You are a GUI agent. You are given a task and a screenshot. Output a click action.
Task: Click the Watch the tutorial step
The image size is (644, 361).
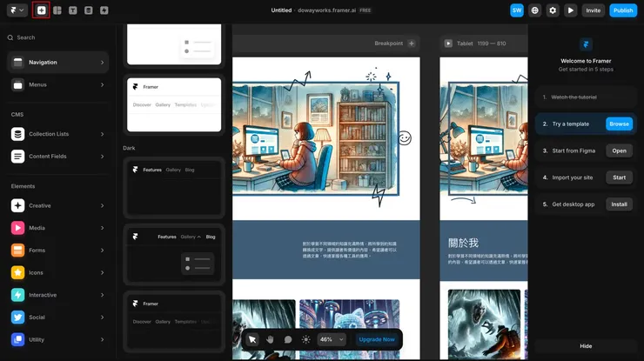(x=586, y=97)
